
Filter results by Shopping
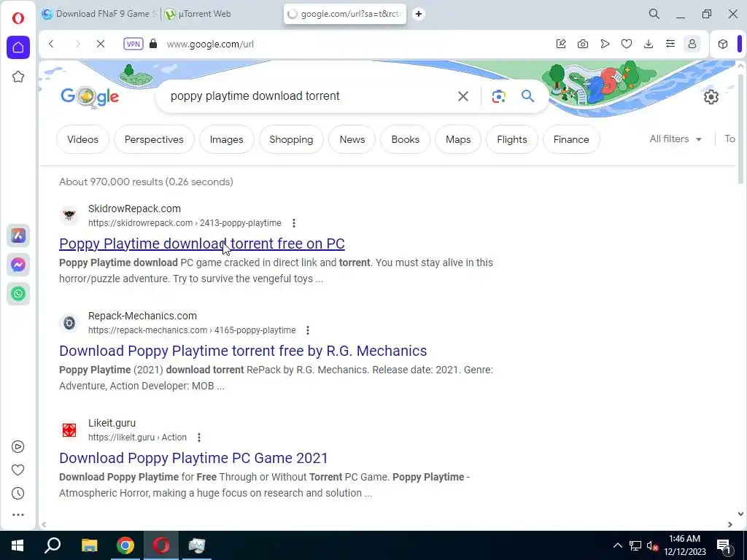[291, 139]
